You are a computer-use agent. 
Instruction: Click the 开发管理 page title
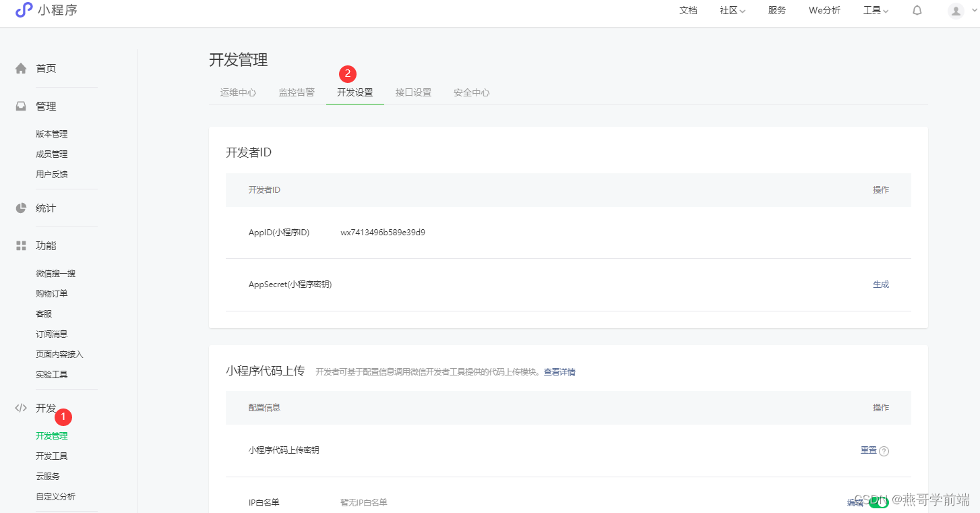click(239, 59)
